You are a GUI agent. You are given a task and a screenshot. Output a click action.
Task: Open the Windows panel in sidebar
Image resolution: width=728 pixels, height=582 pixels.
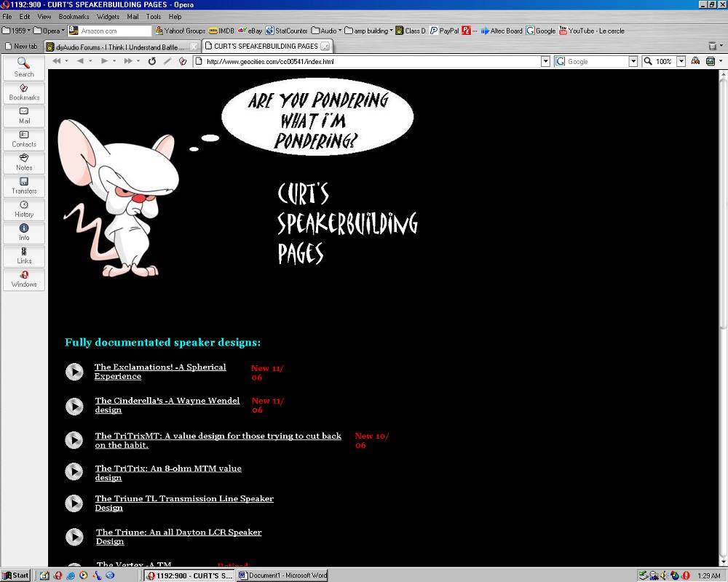click(x=24, y=279)
